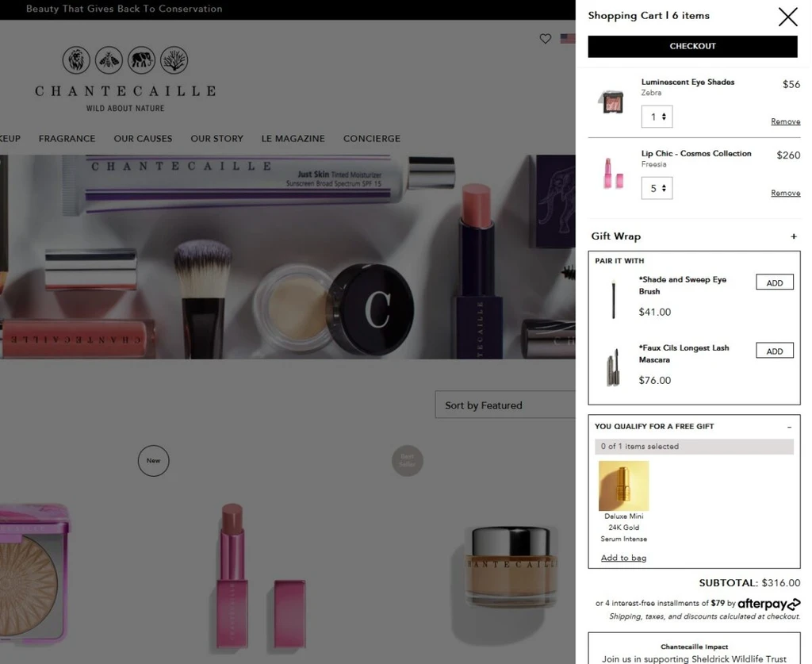The height and width of the screenshot is (664, 812).
Task: Remove Luminescent Eye Shades from cart
Action: [785, 121]
